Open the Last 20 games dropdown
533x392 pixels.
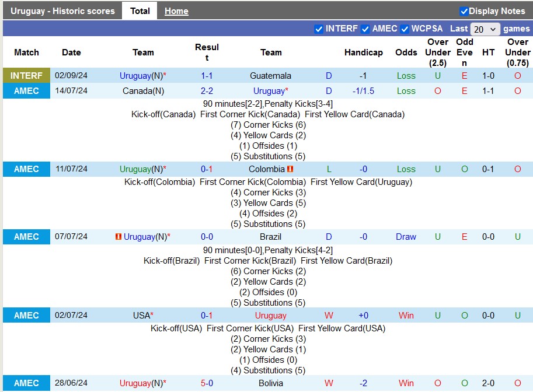pyautogui.click(x=485, y=29)
